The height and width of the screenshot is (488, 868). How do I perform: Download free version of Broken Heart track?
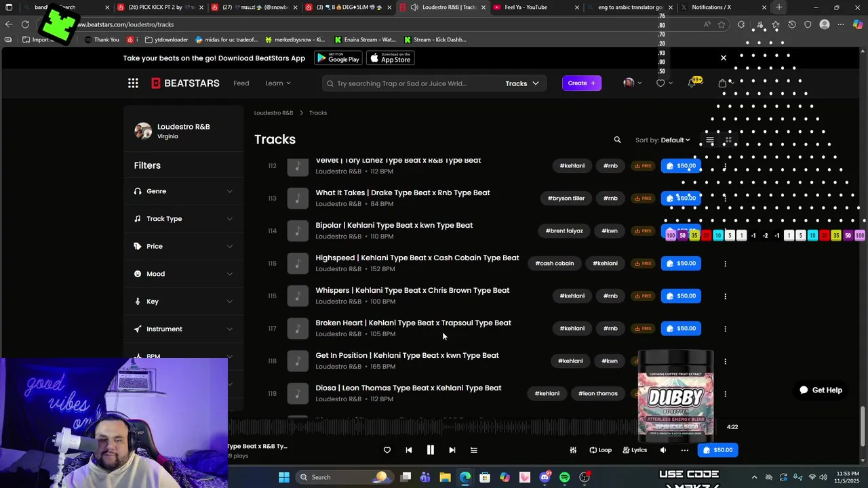coord(642,328)
